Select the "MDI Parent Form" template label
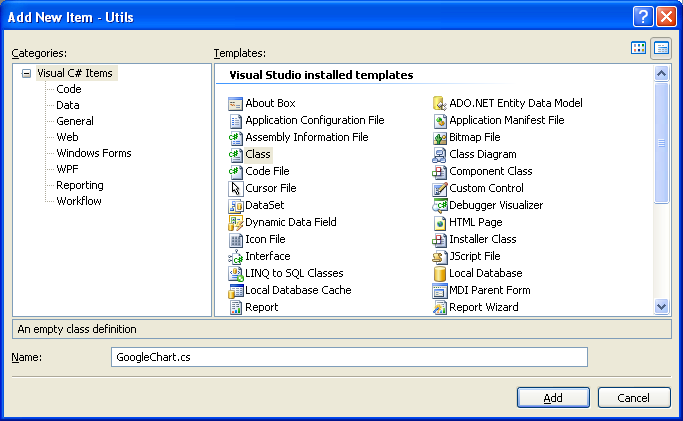 coord(490,290)
